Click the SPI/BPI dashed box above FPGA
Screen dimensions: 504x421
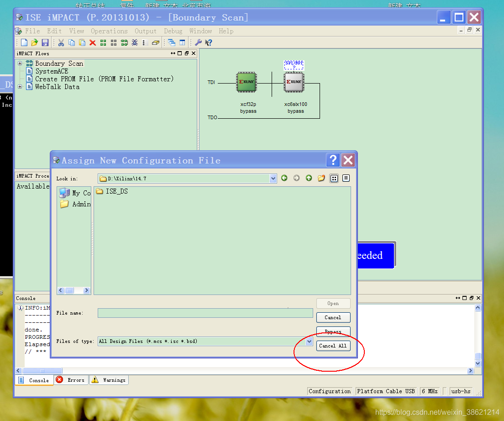pyautogui.click(x=294, y=65)
